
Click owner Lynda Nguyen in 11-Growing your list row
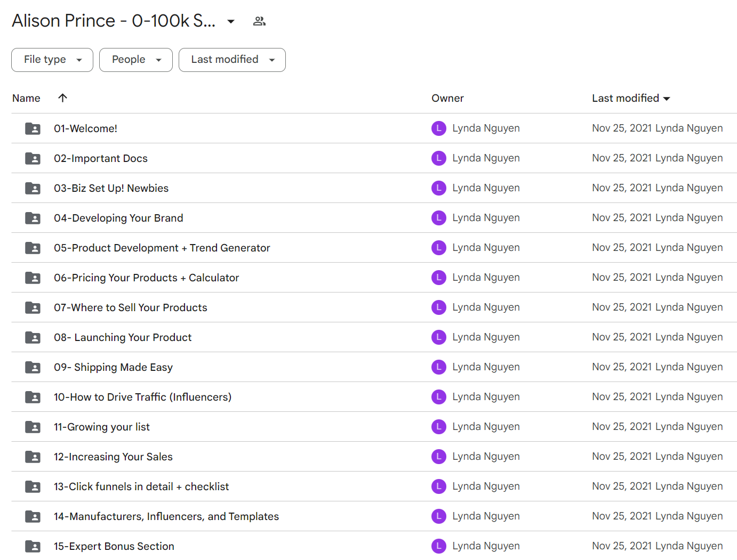486,427
